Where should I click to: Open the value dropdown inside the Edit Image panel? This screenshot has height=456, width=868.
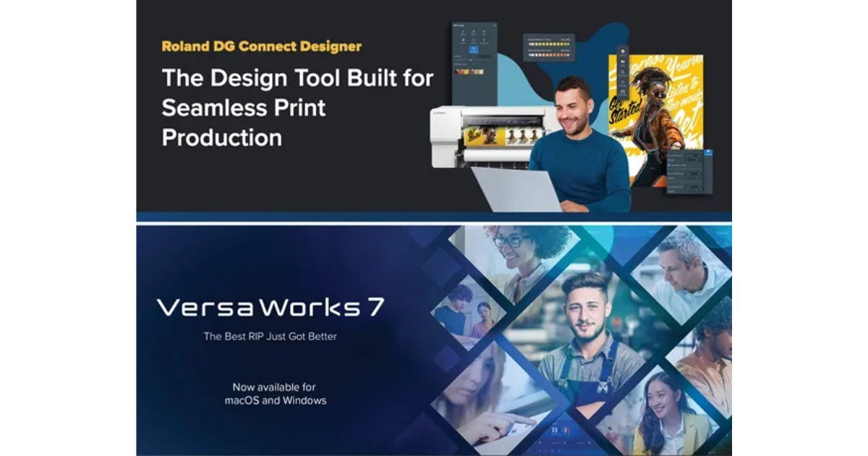click(485, 56)
